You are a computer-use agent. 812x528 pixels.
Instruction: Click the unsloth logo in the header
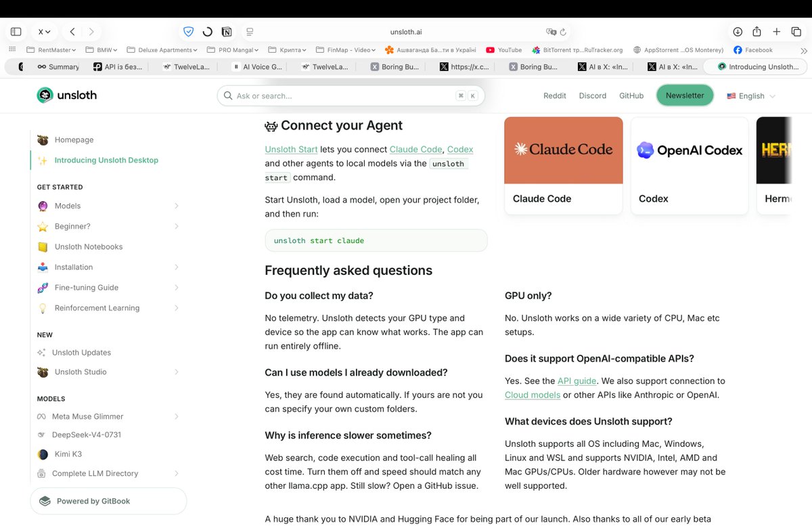pyautogui.click(x=66, y=95)
